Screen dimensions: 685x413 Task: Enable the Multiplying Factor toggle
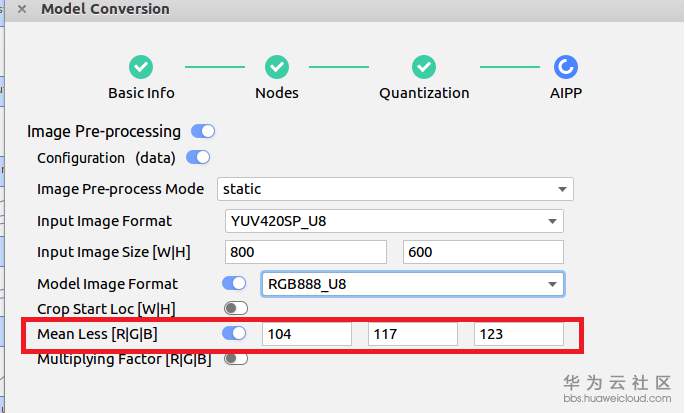[236, 358]
